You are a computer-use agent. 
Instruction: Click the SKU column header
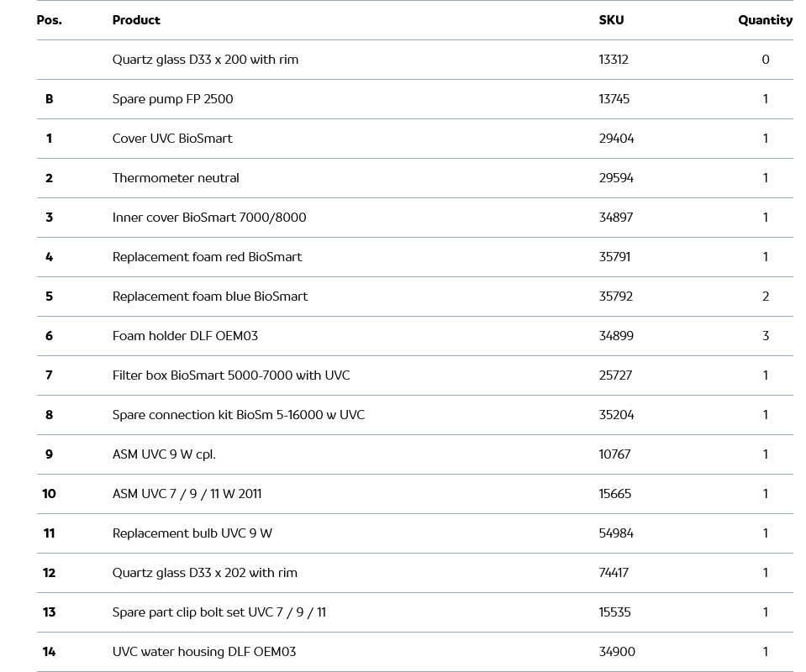coord(611,20)
